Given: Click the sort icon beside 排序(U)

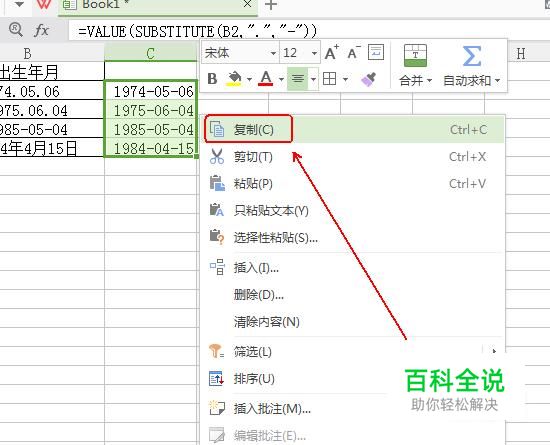Looking at the screenshot, I should [216, 378].
